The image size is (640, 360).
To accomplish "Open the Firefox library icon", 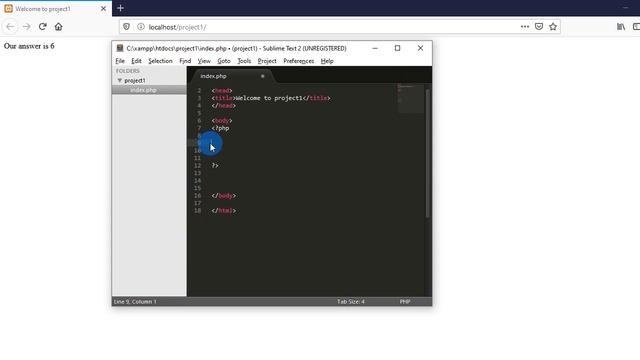I will 621,27.
